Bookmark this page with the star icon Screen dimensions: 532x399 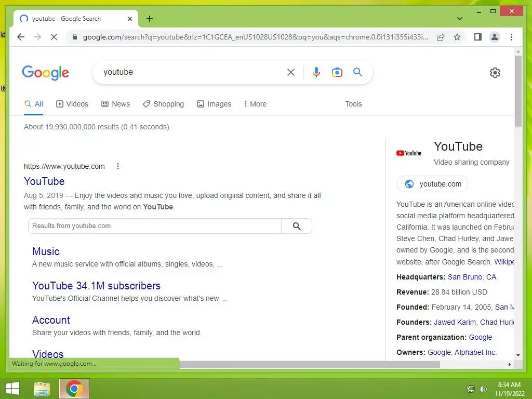(457, 37)
